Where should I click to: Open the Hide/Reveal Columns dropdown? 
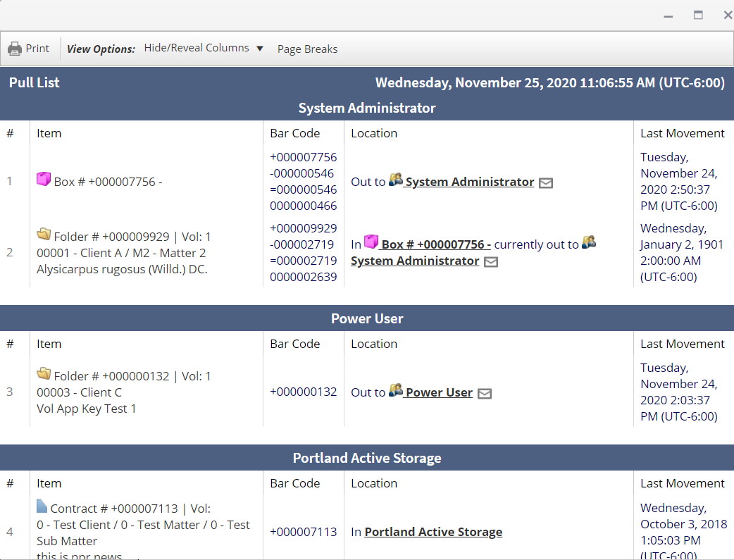pos(204,48)
